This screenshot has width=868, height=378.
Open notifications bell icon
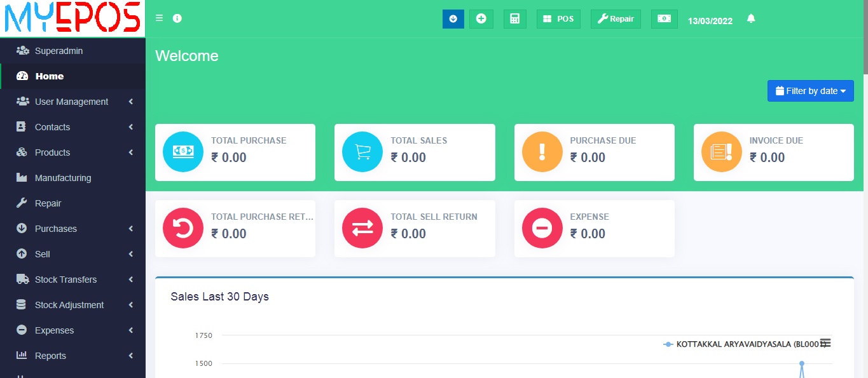tap(751, 19)
